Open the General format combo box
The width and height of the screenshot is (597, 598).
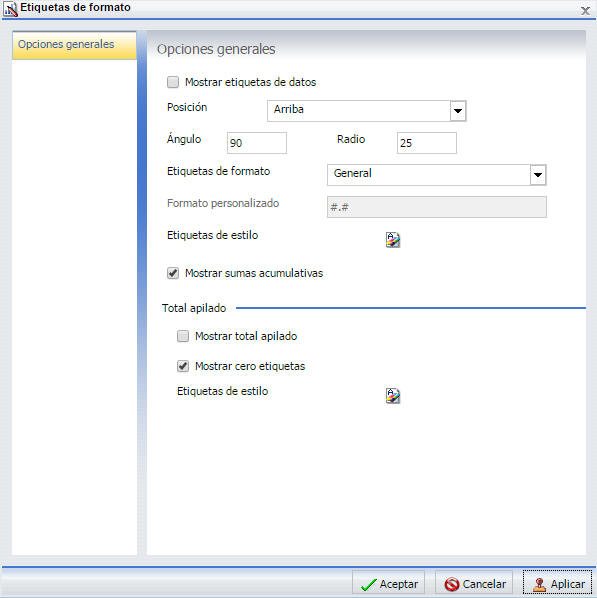(x=437, y=175)
